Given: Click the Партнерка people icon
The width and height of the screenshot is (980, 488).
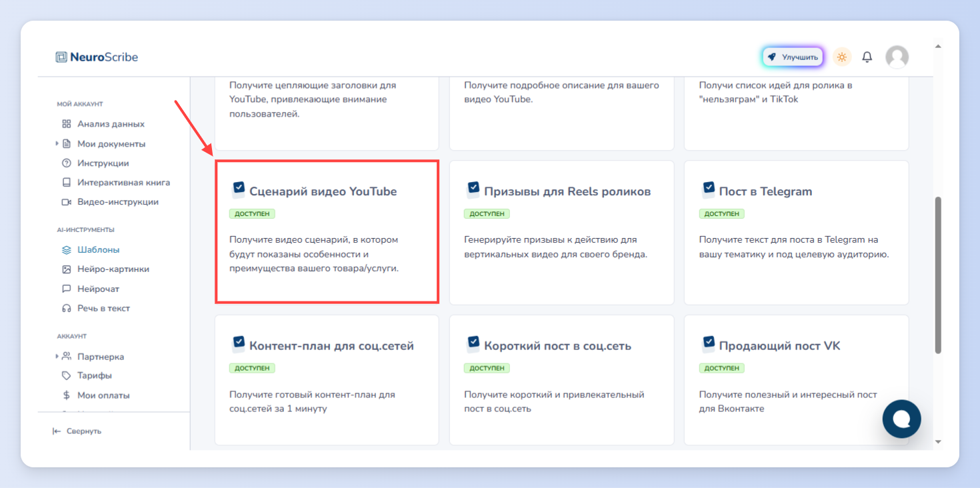Looking at the screenshot, I should pos(66,356).
